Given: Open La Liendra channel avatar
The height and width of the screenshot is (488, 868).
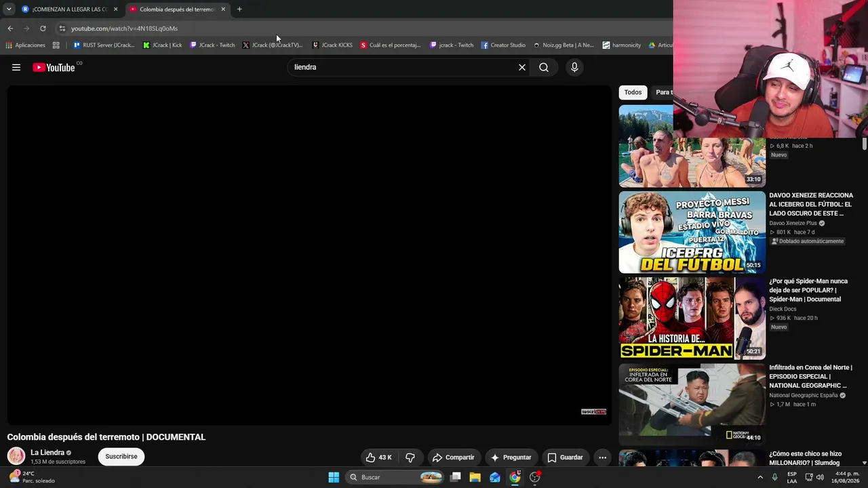Looking at the screenshot, I should 16,456.
